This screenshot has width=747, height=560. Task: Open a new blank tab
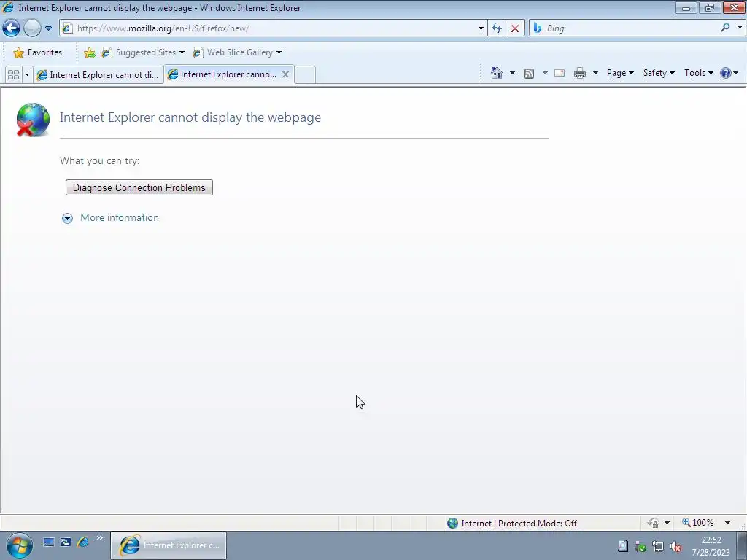pyautogui.click(x=305, y=75)
